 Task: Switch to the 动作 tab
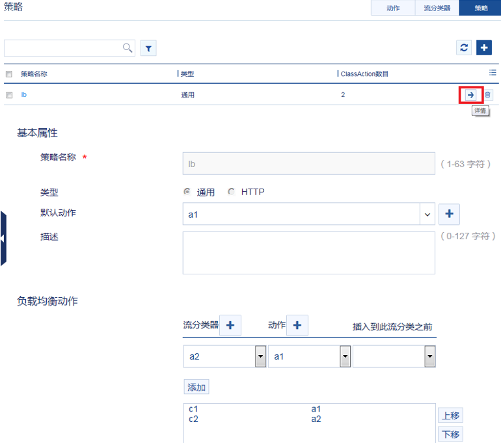pyautogui.click(x=392, y=8)
